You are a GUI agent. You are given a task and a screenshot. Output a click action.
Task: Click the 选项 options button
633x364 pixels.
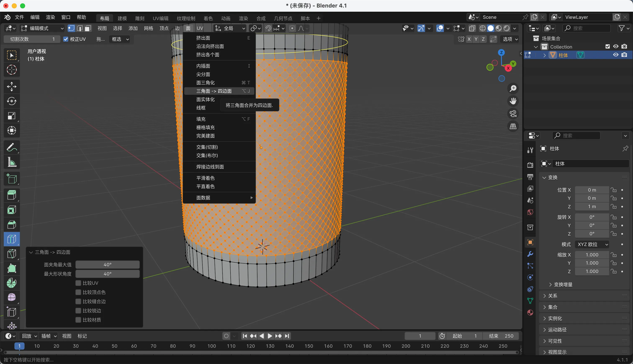click(510, 39)
